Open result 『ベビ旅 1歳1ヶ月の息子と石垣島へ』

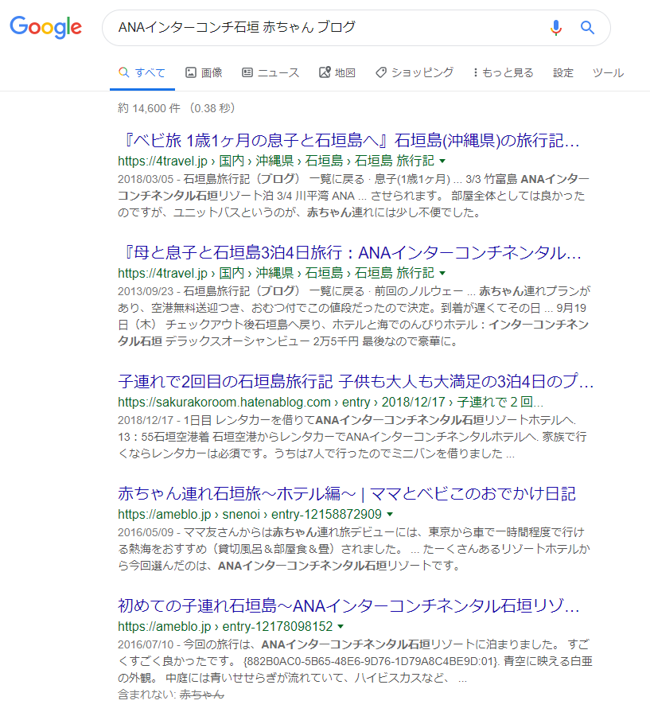point(348,141)
